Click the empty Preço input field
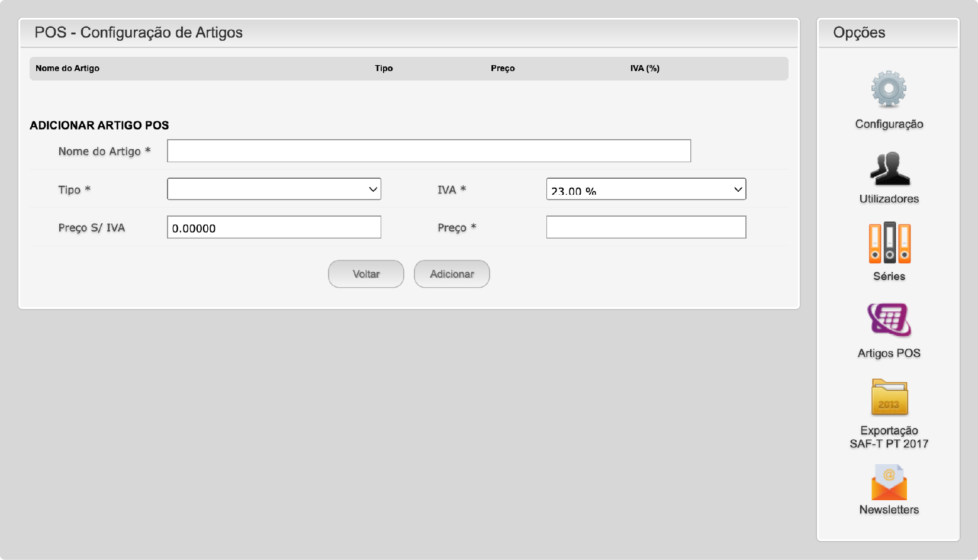978x560 pixels. click(x=646, y=227)
